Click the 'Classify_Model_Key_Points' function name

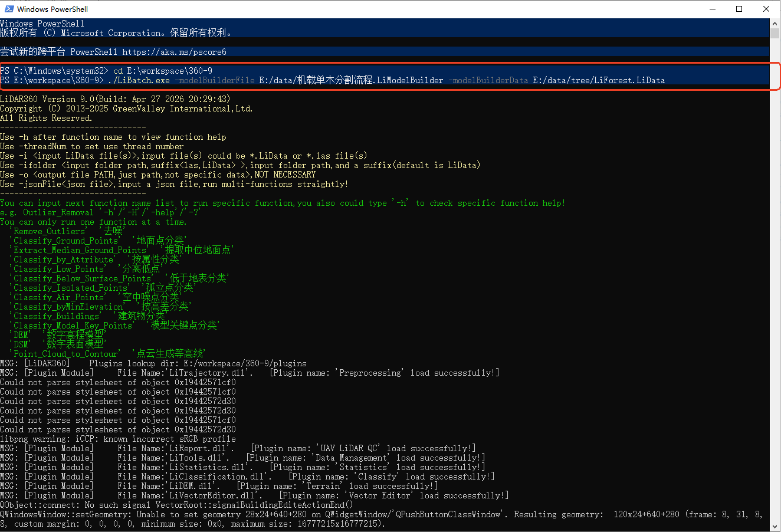[73, 326]
